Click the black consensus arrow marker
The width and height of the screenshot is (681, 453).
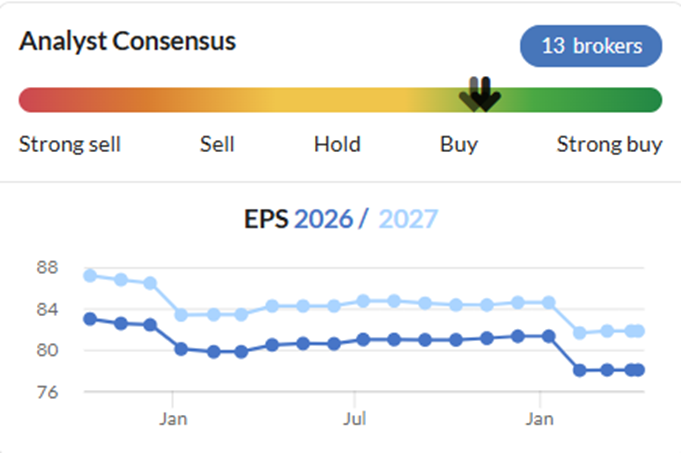485,95
